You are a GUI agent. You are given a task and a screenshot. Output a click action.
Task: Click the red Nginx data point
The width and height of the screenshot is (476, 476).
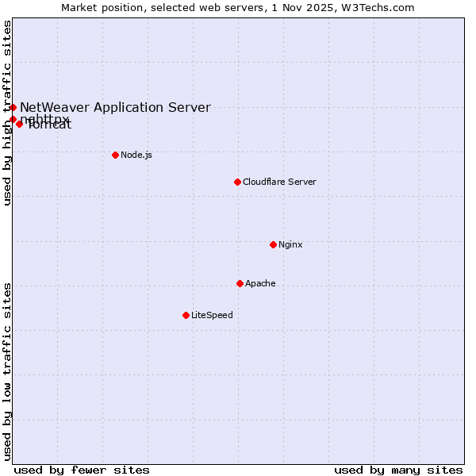point(273,244)
